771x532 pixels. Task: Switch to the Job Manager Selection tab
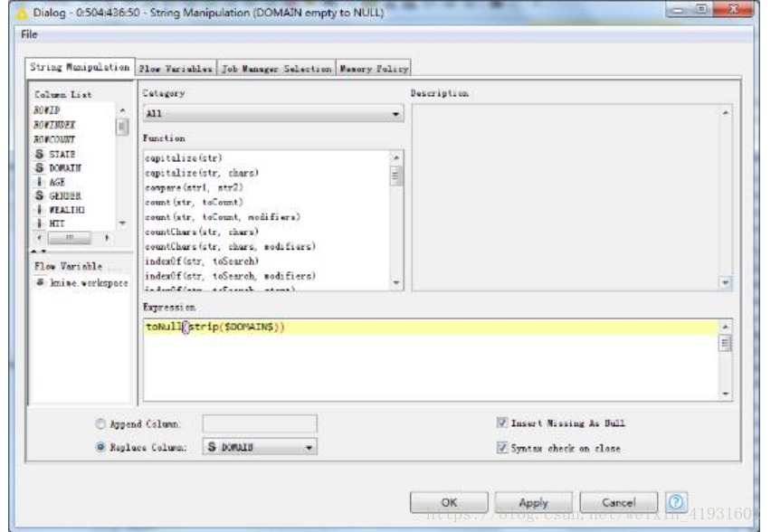pos(276,69)
